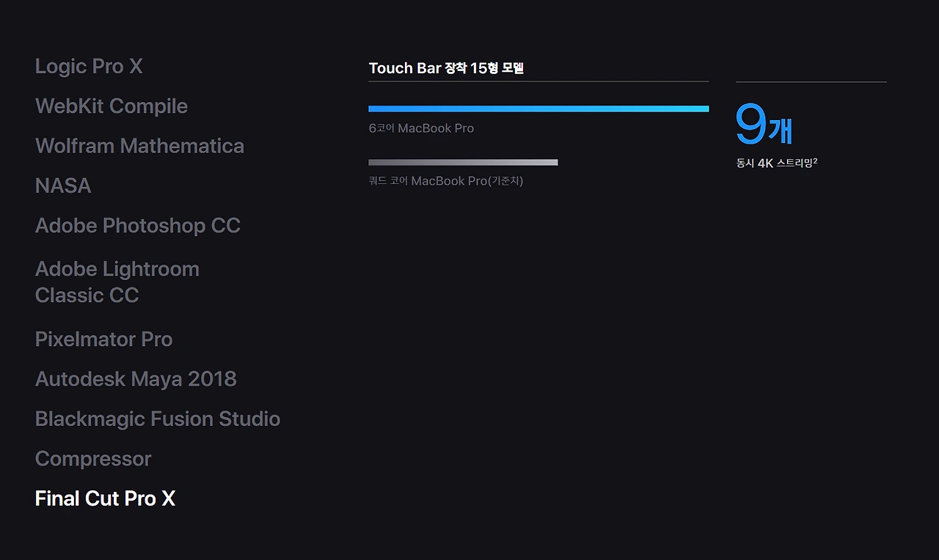Show the Adobe Photoshop CC results

(138, 226)
